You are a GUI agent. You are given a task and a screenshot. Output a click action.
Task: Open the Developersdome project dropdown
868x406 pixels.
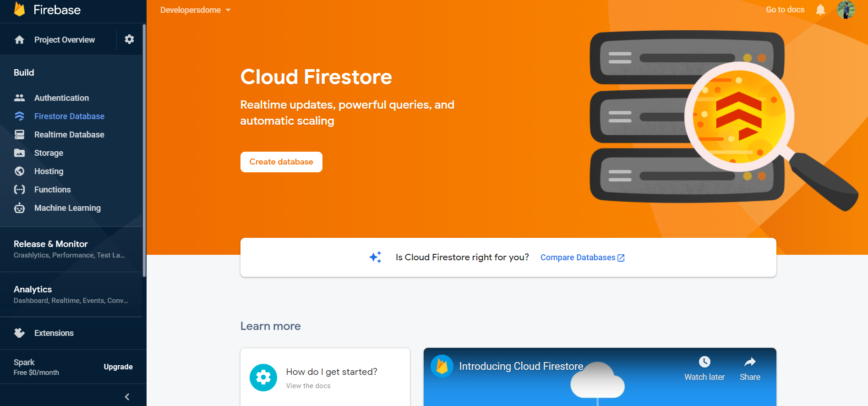(196, 10)
